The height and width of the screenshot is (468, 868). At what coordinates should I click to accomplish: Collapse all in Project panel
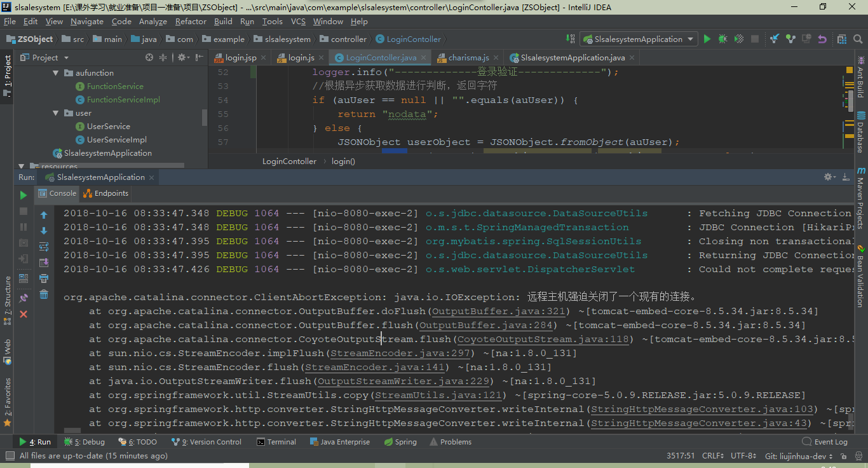(x=163, y=57)
